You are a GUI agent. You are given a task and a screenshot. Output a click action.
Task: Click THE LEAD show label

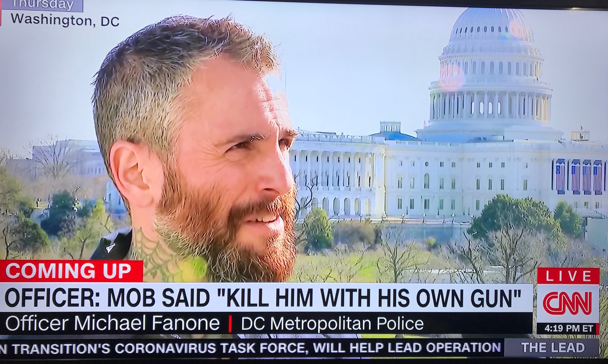(x=553, y=348)
